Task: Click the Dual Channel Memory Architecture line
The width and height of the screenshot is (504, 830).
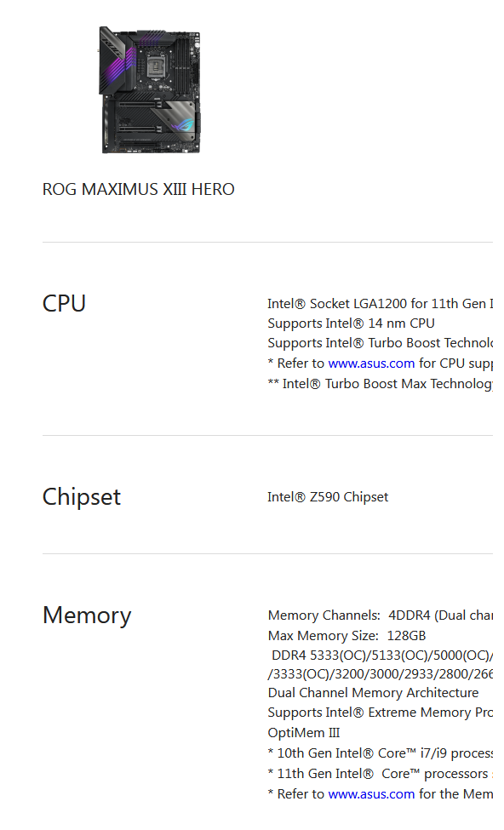Action: [x=373, y=693]
